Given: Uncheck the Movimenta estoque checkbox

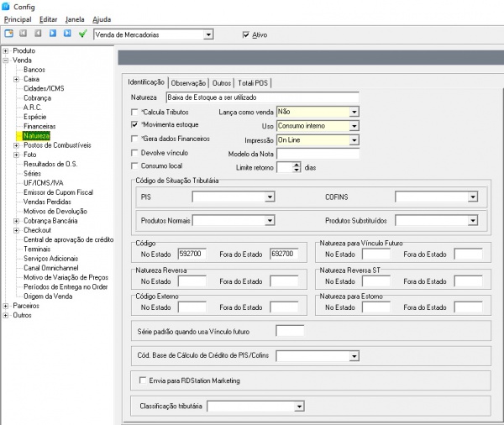Looking at the screenshot, I should (x=135, y=124).
